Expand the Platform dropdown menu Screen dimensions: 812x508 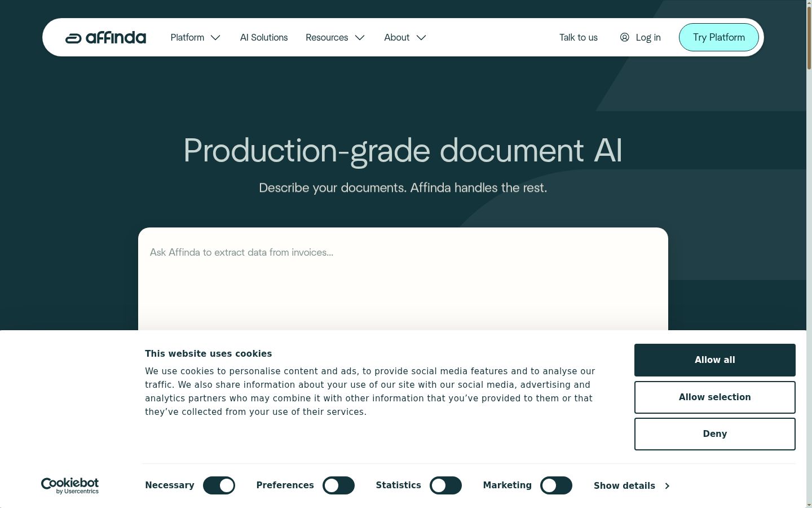(195, 38)
